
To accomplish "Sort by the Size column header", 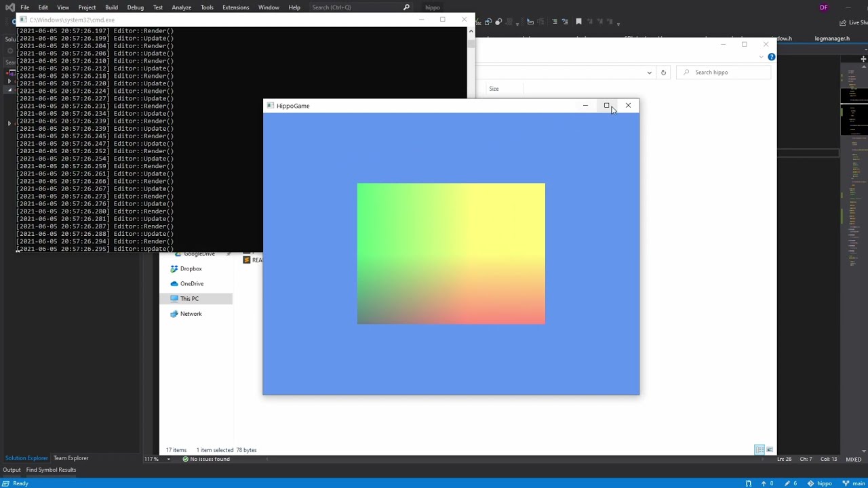I will click(494, 89).
